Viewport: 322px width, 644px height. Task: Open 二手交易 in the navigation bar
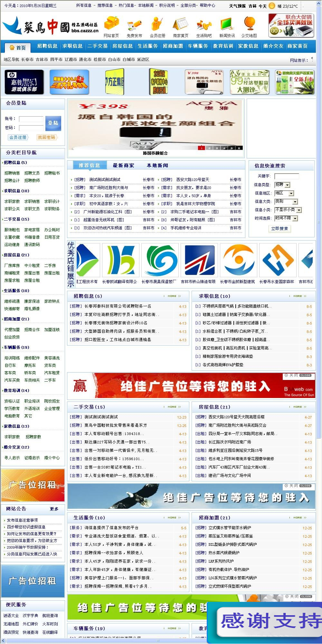tap(98, 46)
